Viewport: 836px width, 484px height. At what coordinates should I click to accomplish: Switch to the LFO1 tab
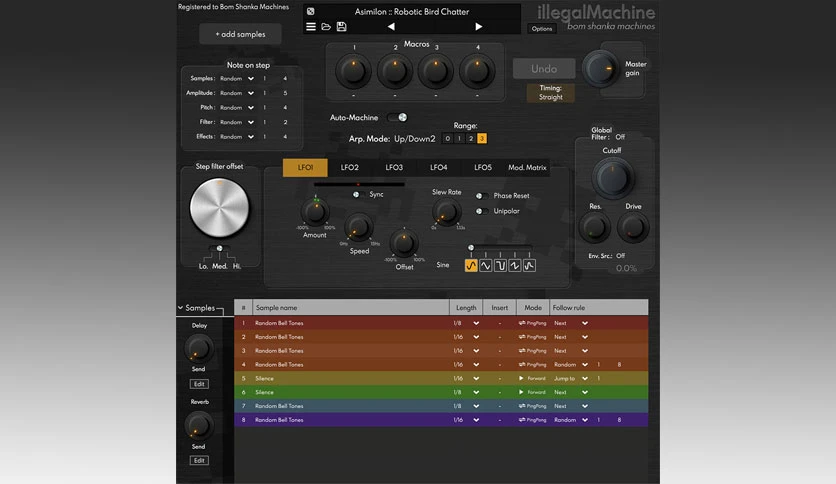tap(305, 167)
